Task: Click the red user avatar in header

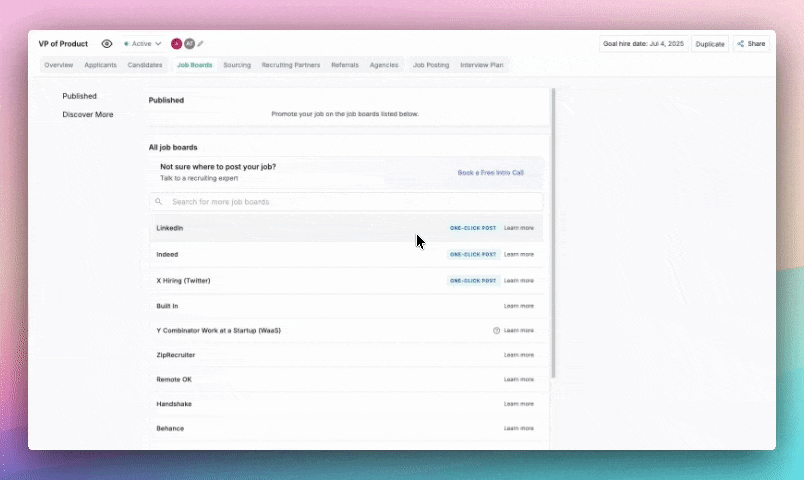Action: click(177, 44)
